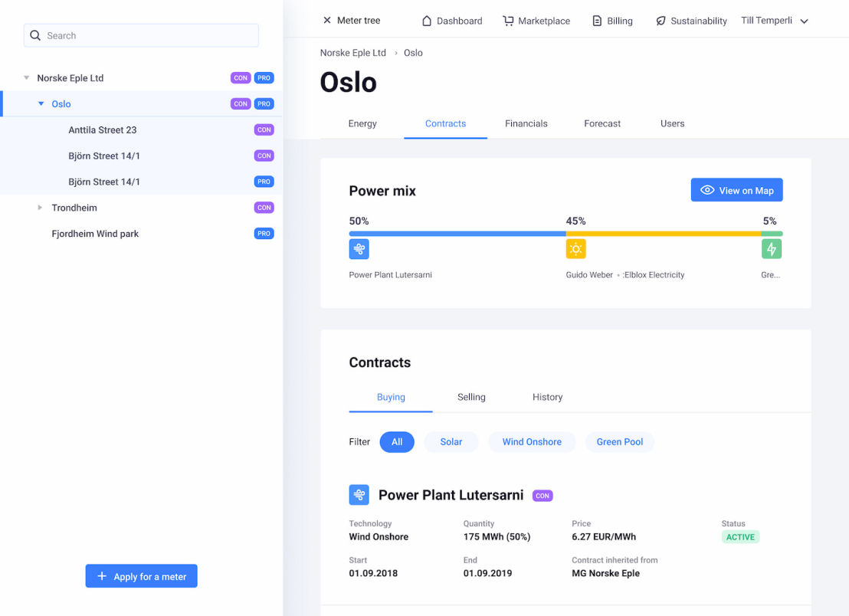Click the Sustainability leaf icon
This screenshot has height=616, width=849.
tap(661, 21)
